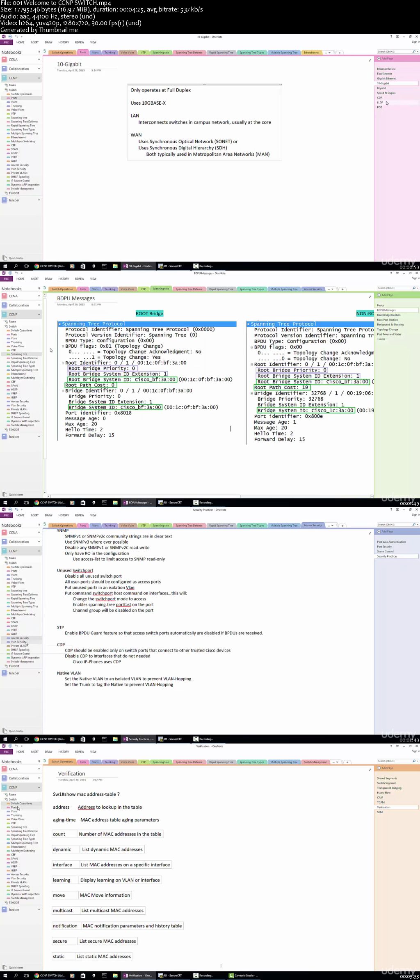Open 'Port base Authentication' page in Access Security list
This screenshot has width=420, height=980.
[391, 542]
